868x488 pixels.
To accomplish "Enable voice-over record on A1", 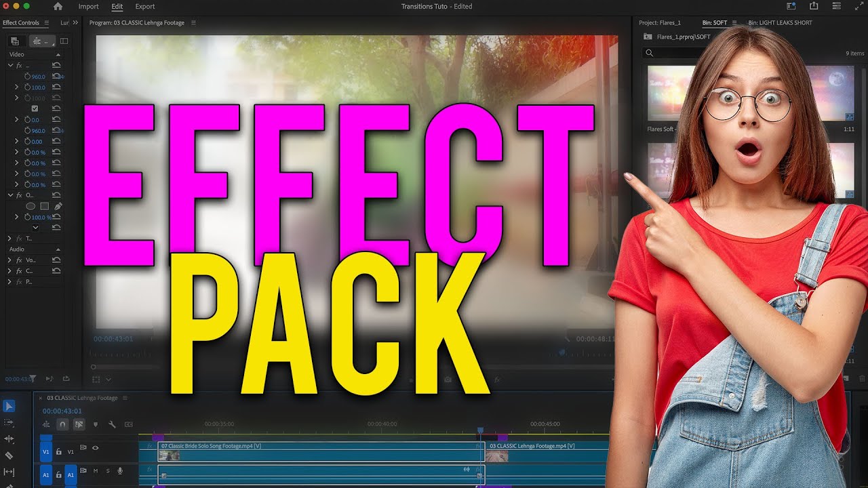I will pos(120,470).
